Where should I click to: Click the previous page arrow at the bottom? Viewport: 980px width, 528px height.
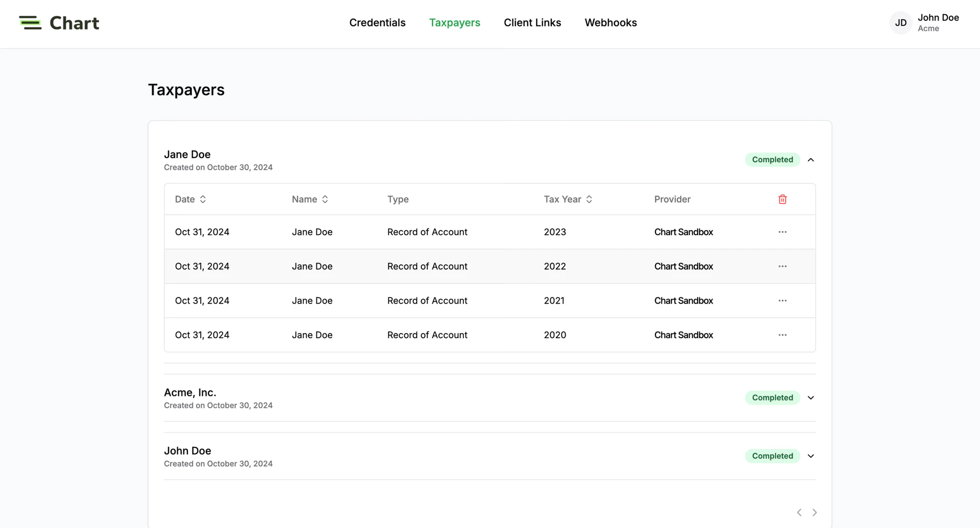click(799, 512)
